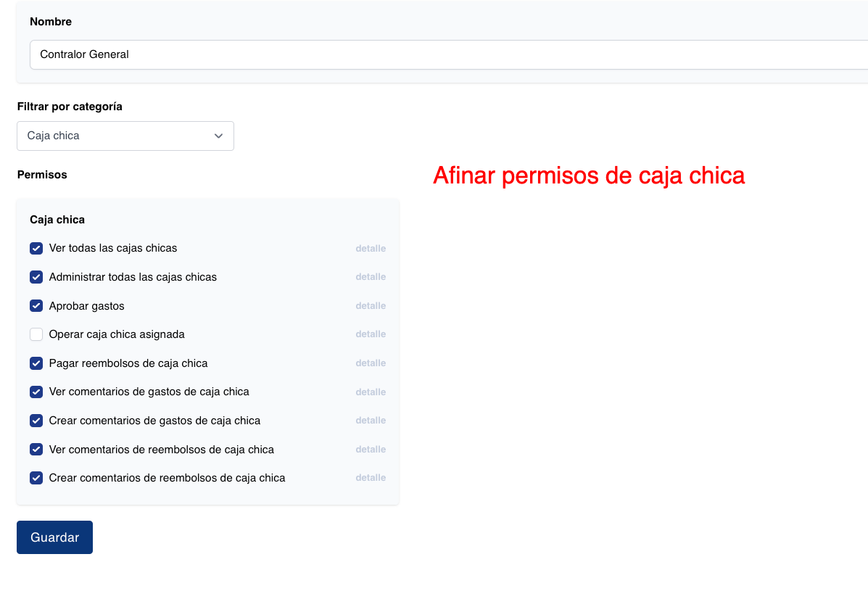View detalle of Administrar todas las cajas chicas
Image resolution: width=868 pixels, height=599 pixels.
371,277
